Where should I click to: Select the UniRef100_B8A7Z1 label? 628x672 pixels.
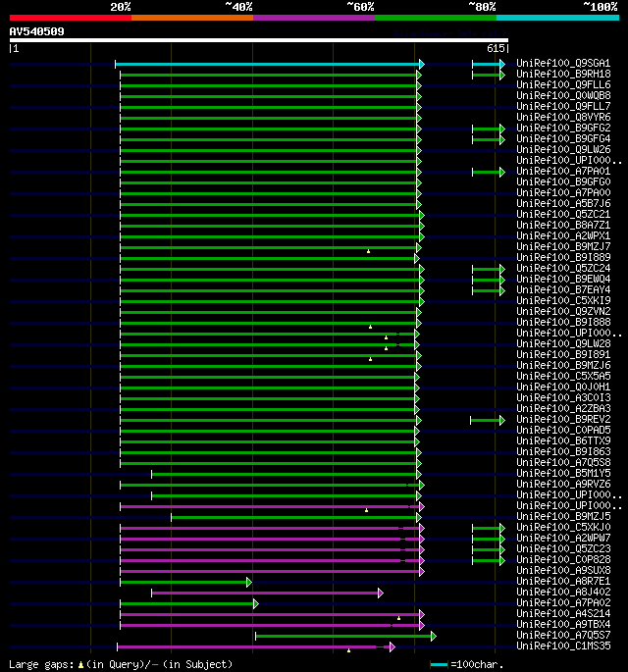563,226
